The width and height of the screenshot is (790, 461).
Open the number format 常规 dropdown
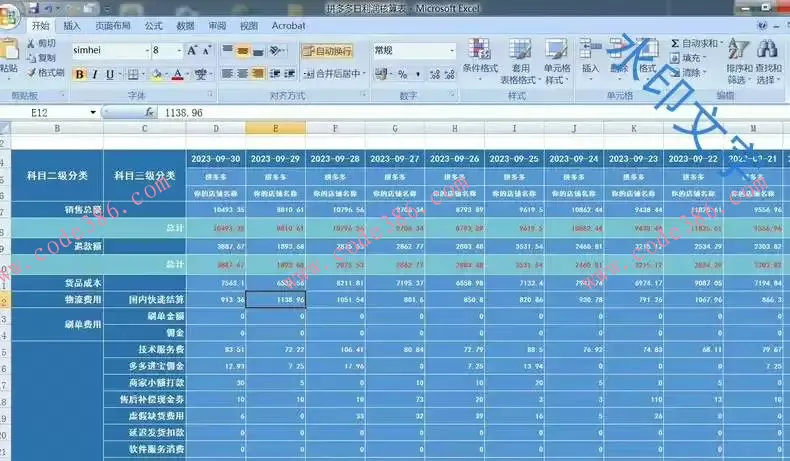(452, 50)
